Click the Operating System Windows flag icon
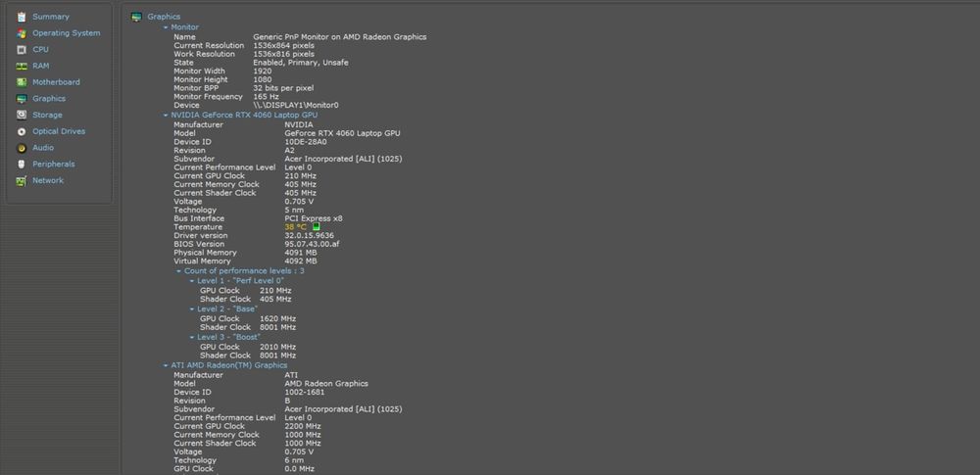The height and width of the screenshot is (475, 980). 22,33
